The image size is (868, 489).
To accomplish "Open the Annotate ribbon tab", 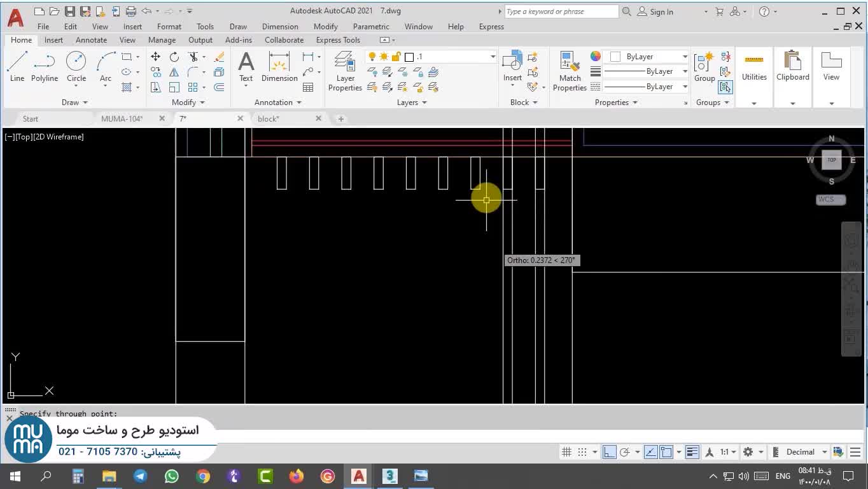I will point(91,39).
